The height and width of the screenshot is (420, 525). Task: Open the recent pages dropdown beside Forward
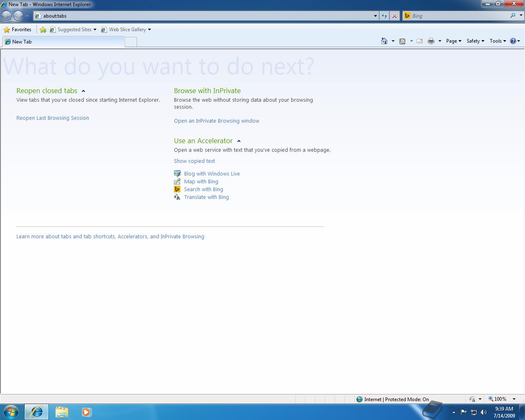click(x=27, y=16)
